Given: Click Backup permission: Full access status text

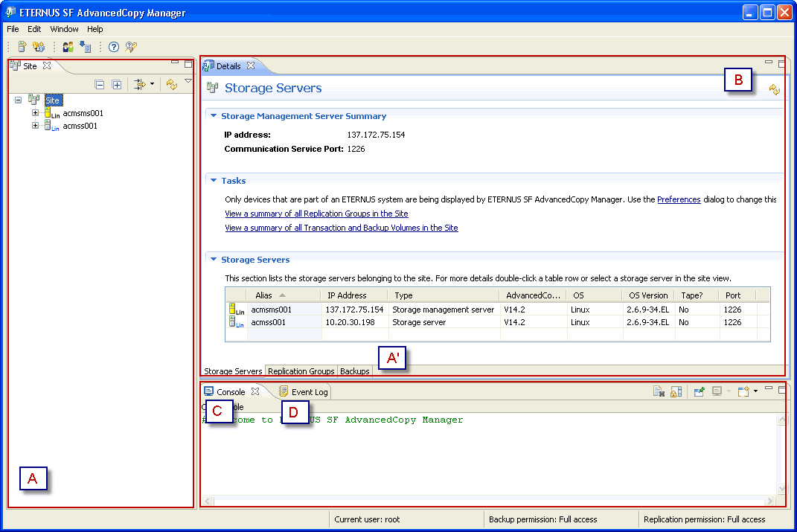Looking at the screenshot, I should (542, 519).
